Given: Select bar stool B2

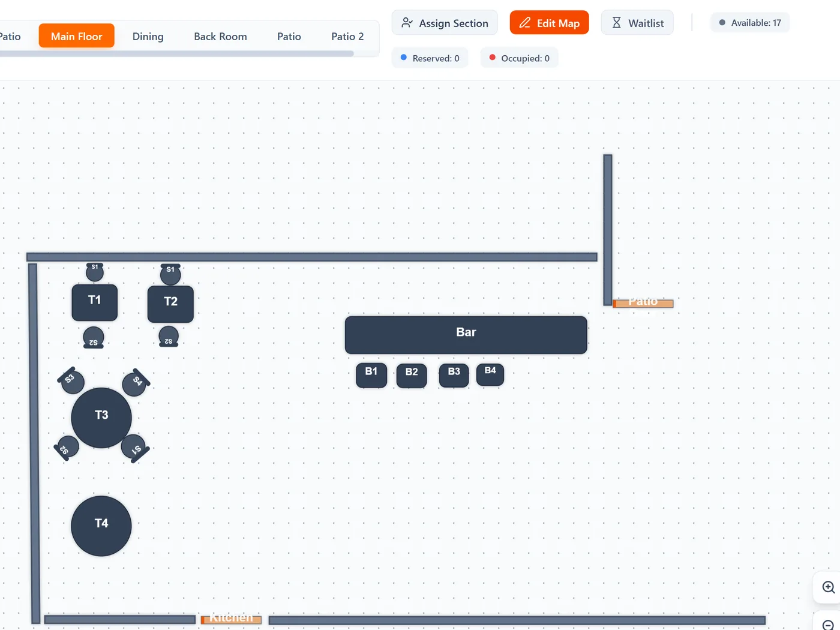Looking at the screenshot, I should point(412,376).
